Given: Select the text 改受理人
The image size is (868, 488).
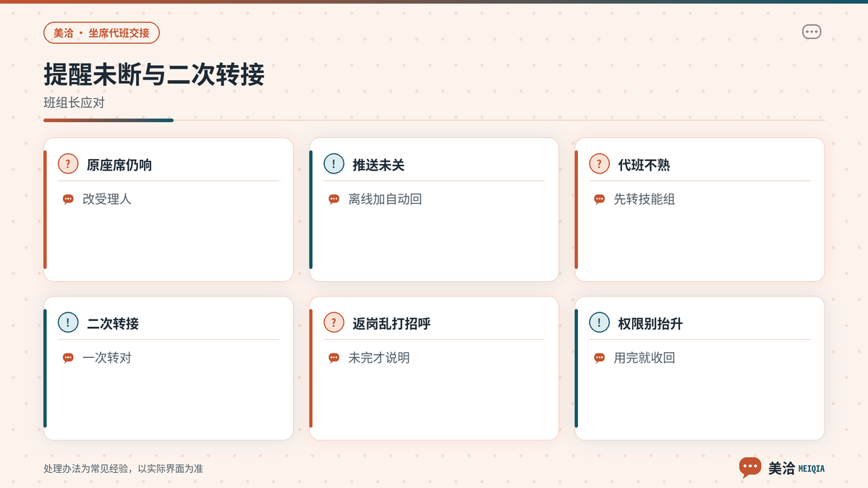Looking at the screenshot, I should coord(107,199).
